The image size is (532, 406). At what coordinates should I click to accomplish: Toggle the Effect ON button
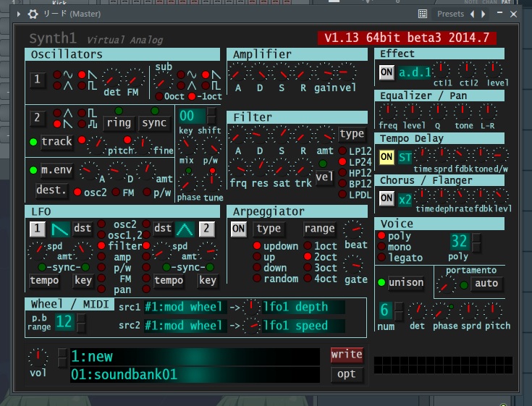coord(387,72)
